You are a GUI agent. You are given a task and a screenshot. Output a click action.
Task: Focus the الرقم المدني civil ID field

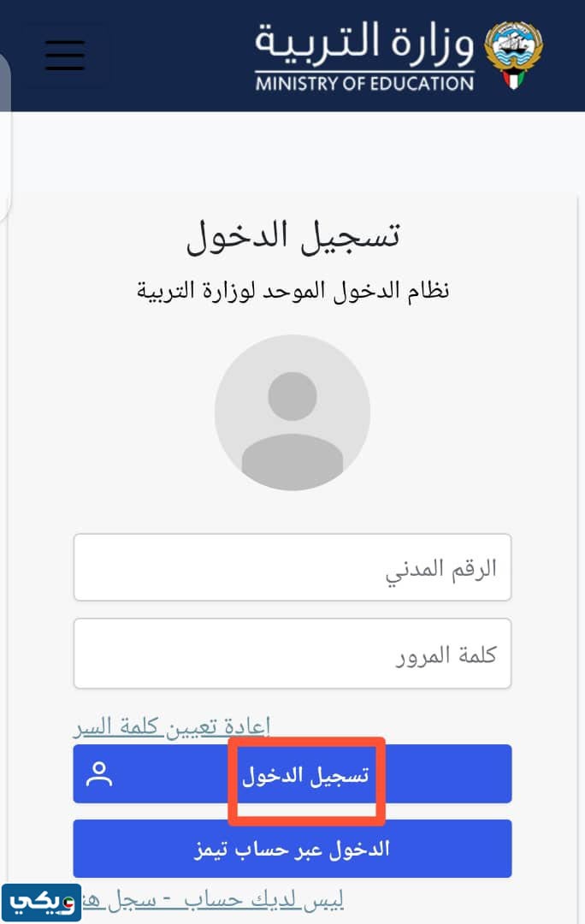click(292, 568)
